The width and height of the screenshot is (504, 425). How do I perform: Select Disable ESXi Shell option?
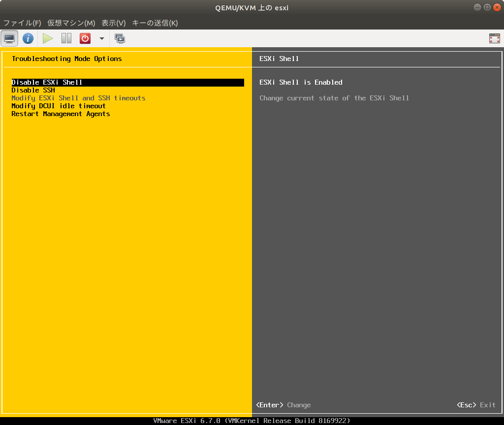(x=127, y=82)
